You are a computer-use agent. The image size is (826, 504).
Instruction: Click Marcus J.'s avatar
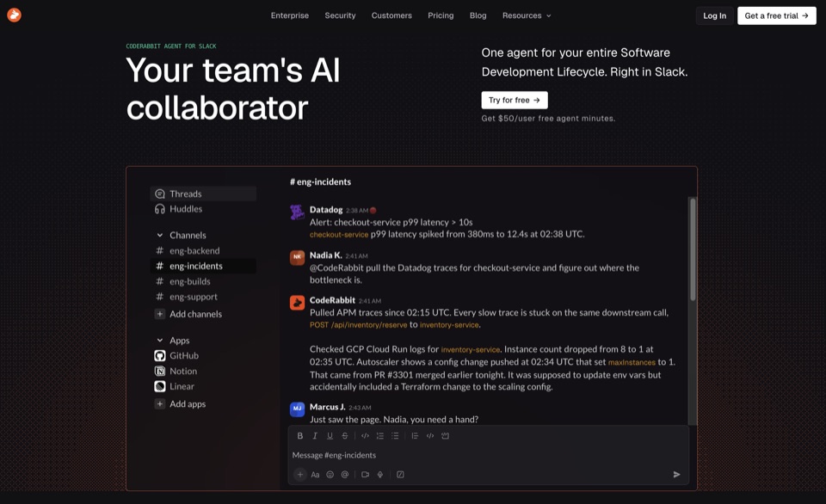pyautogui.click(x=297, y=409)
